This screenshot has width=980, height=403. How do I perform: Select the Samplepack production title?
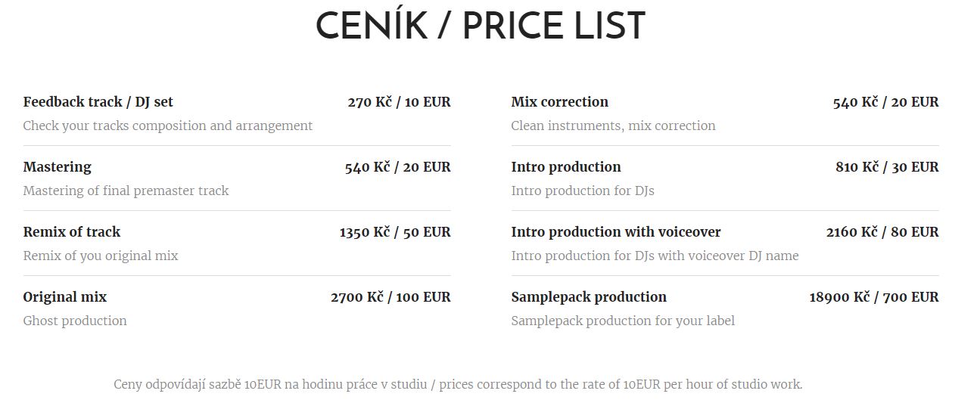pyautogui.click(x=589, y=297)
